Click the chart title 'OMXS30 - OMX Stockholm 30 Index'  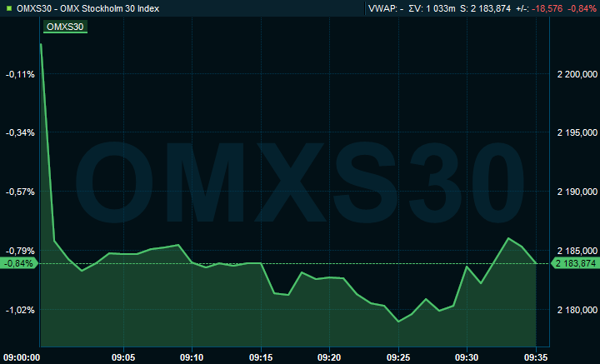pyautogui.click(x=88, y=8)
